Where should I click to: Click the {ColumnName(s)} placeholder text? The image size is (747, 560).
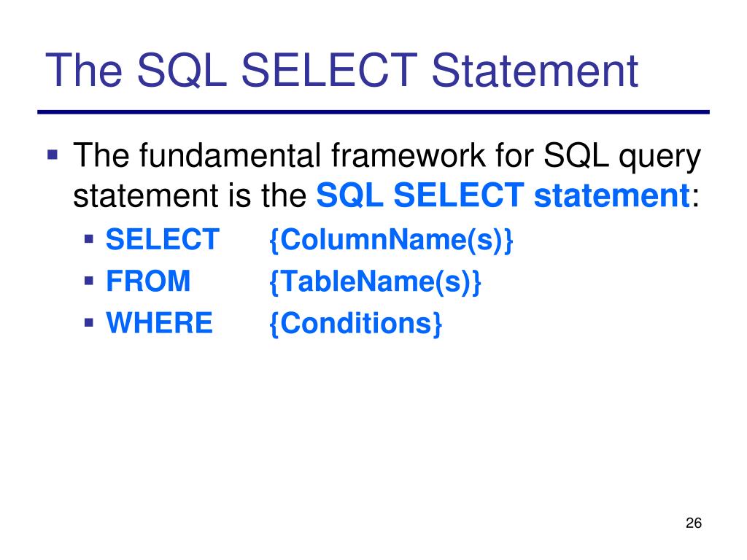click(x=392, y=239)
